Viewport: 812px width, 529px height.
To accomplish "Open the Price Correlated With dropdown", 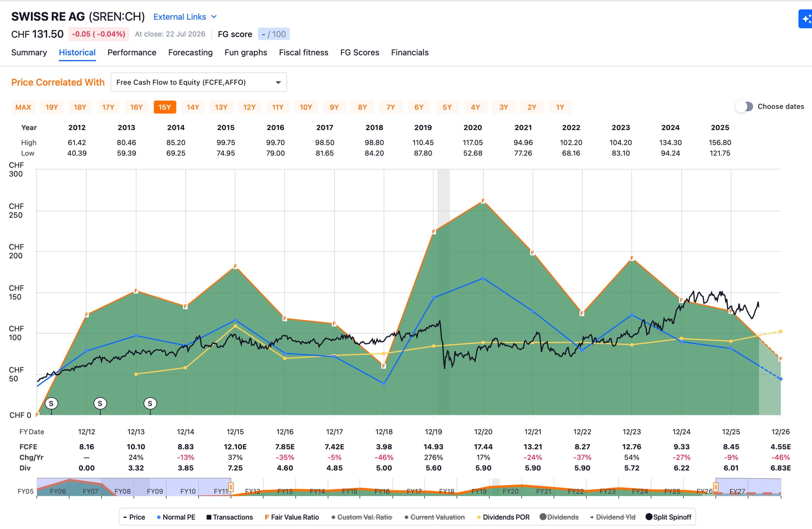I will click(198, 82).
